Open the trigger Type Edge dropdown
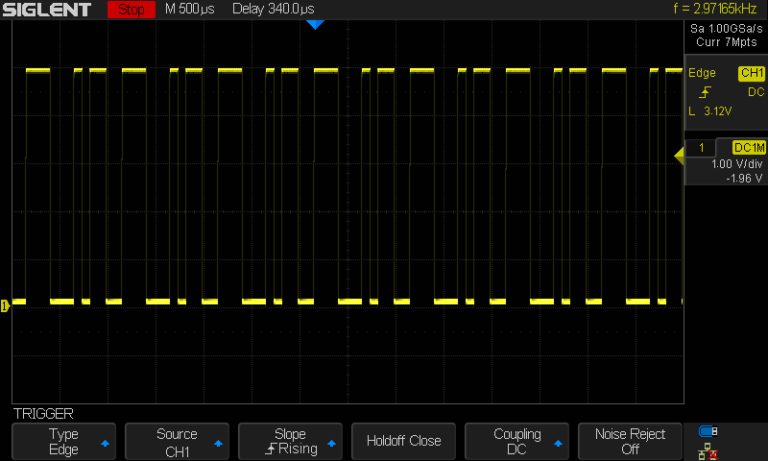 click(64, 441)
